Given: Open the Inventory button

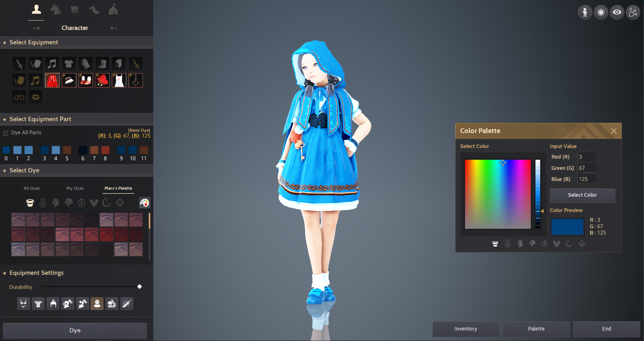Looking at the screenshot, I should point(466,329).
